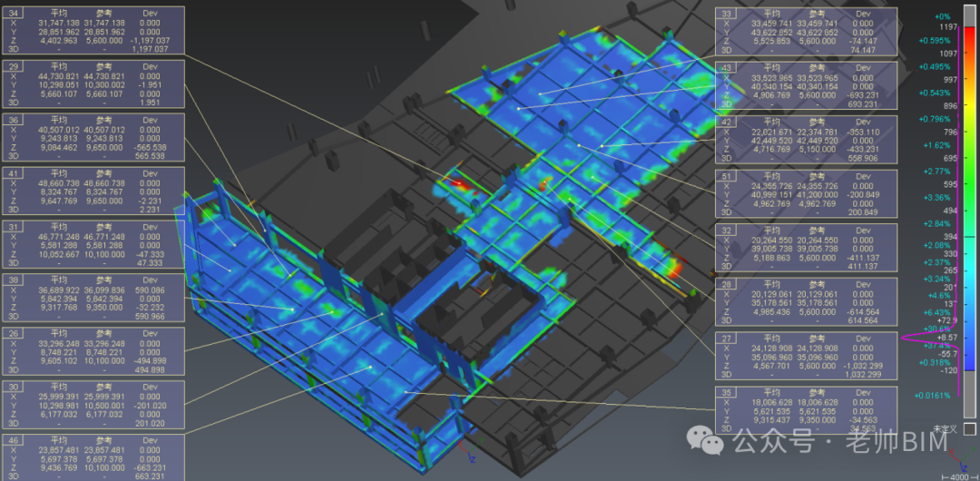Image resolution: width=980 pixels, height=481 pixels.
Task: Click annotation 27 with 1,032.299 deviation
Action: click(807, 357)
